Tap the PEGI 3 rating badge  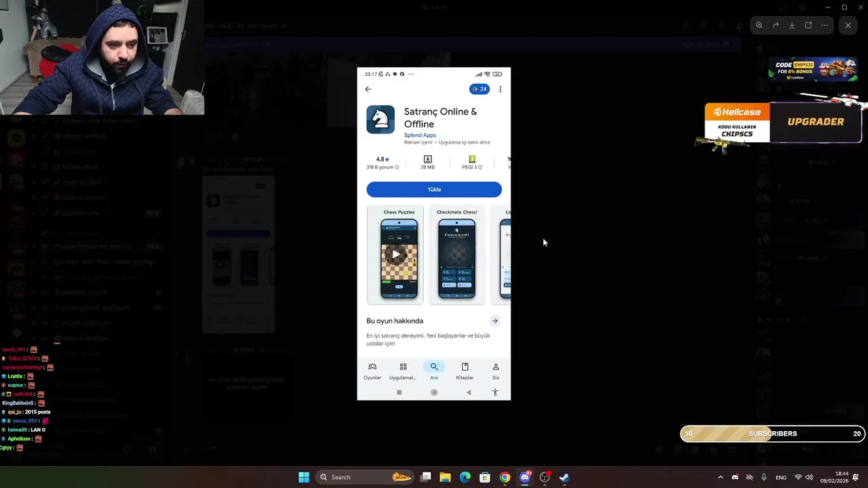472,163
